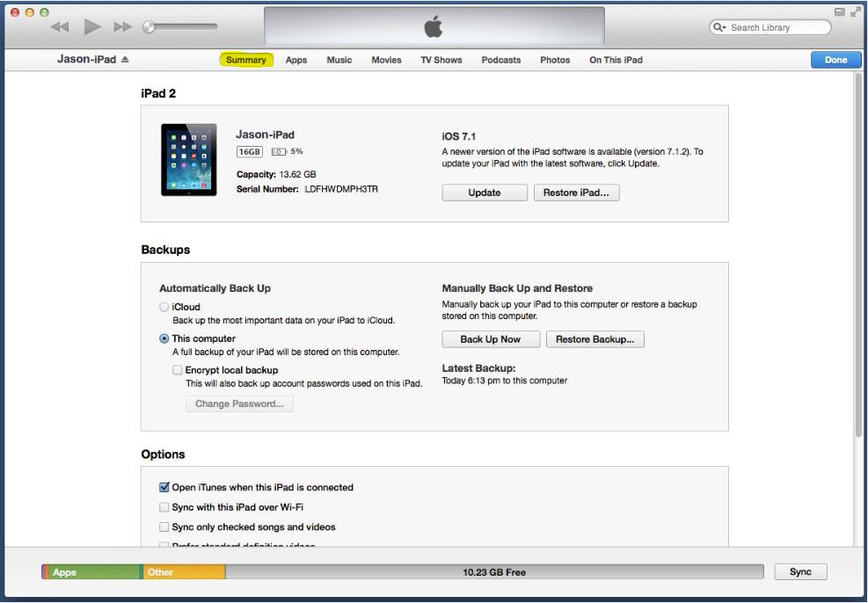The width and height of the screenshot is (868, 603).
Task: Click the serial number LDFHWDMPH3TR
Action: point(341,189)
